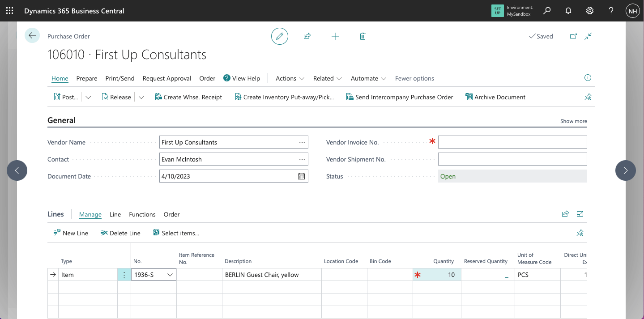
Task: Click Show more in General section
Action: click(573, 121)
